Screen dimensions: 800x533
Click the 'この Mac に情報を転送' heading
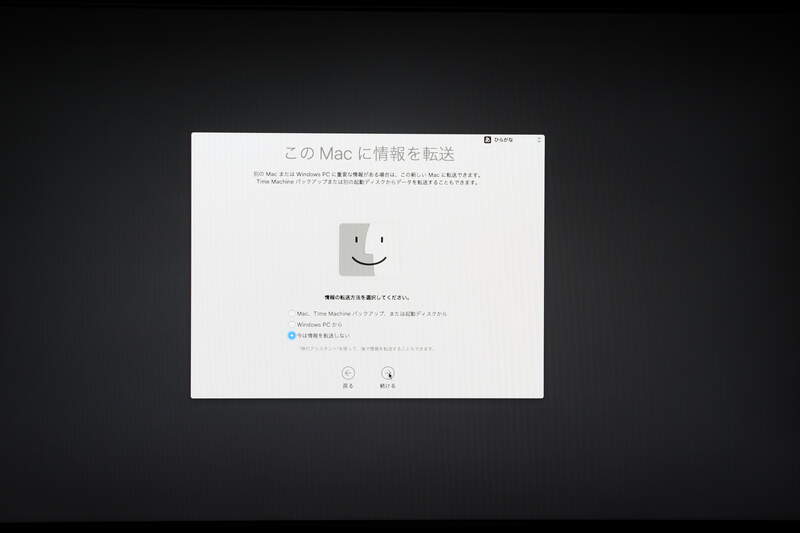369,153
